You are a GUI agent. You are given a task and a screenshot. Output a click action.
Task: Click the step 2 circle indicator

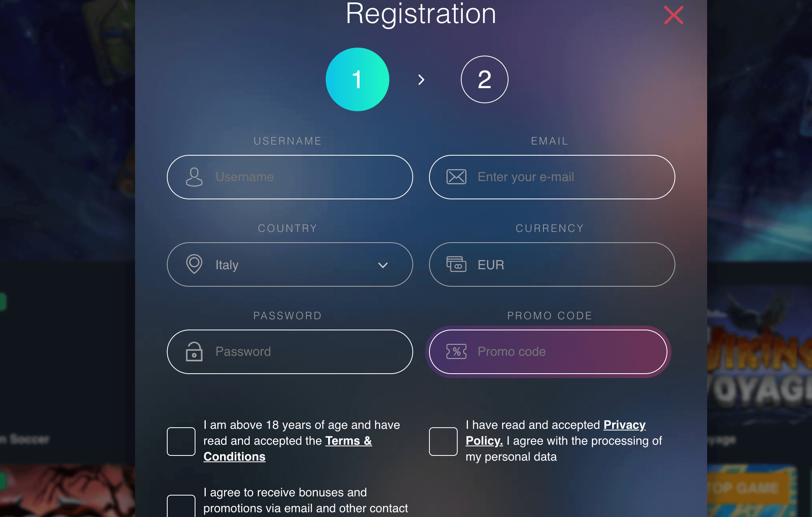pos(485,79)
